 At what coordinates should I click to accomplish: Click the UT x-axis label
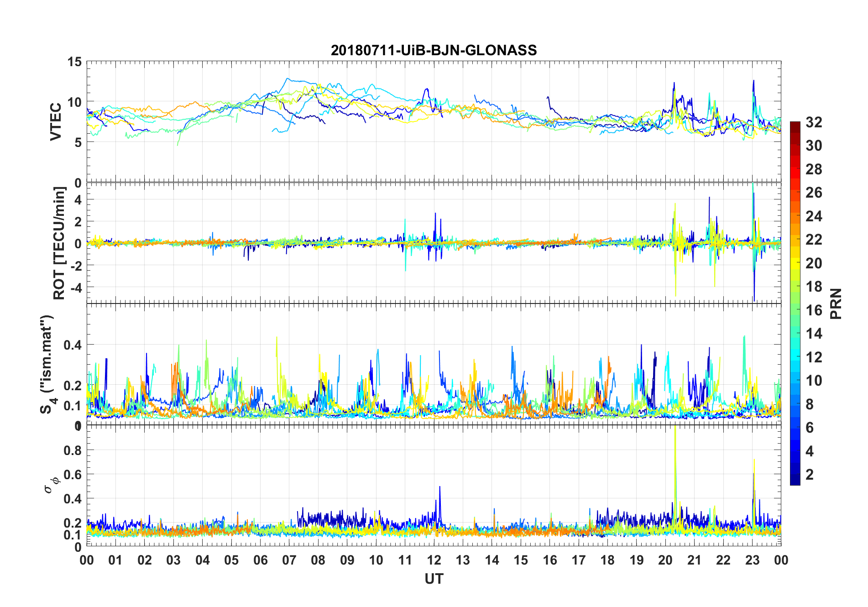pyautogui.click(x=434, y=579)
